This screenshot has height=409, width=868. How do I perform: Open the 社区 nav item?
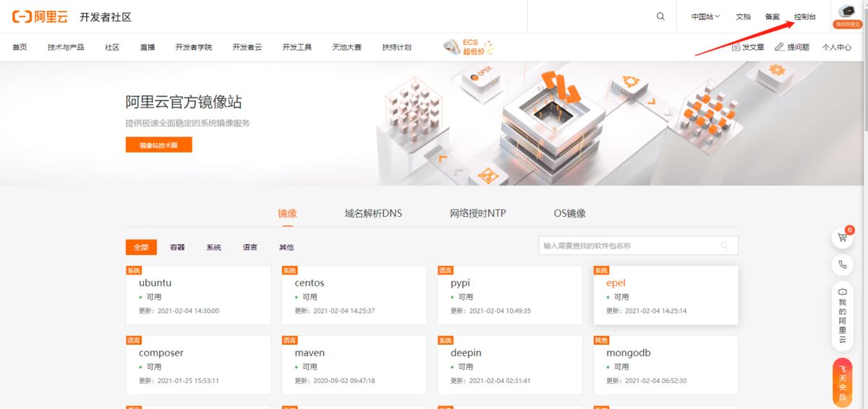coord(112,47)
